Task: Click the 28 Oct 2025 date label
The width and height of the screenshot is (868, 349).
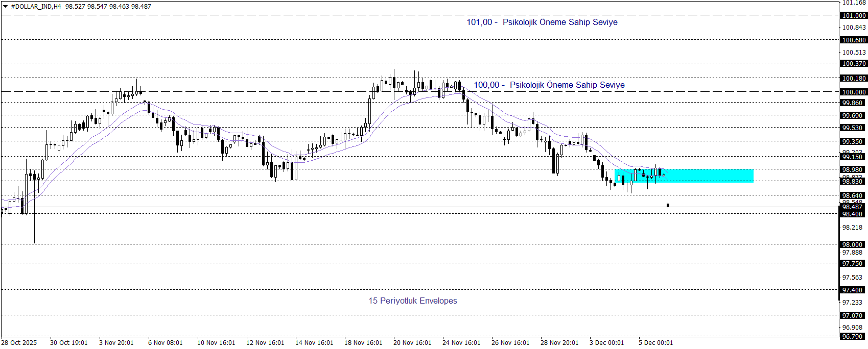Action: point(19,343)
